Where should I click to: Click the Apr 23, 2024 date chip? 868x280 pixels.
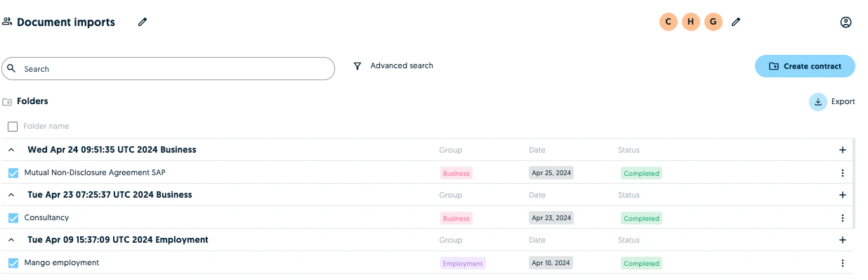click(551, 218)
